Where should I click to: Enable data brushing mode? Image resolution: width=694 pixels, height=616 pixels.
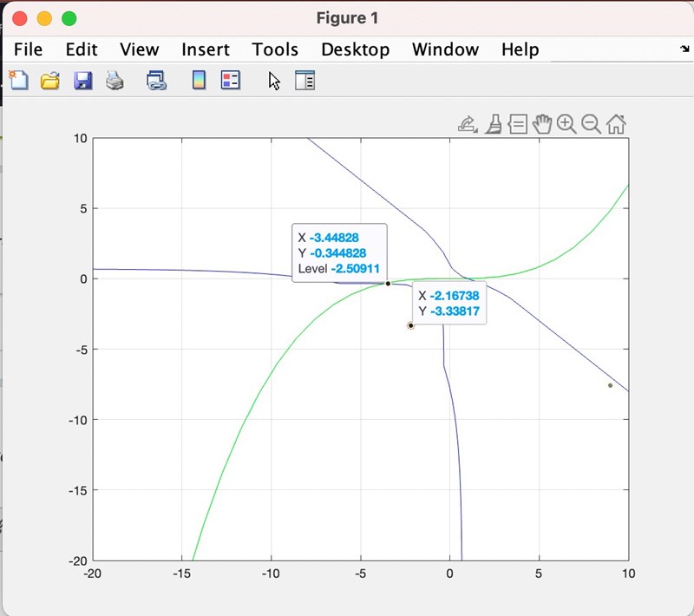[x=494, y=124]
